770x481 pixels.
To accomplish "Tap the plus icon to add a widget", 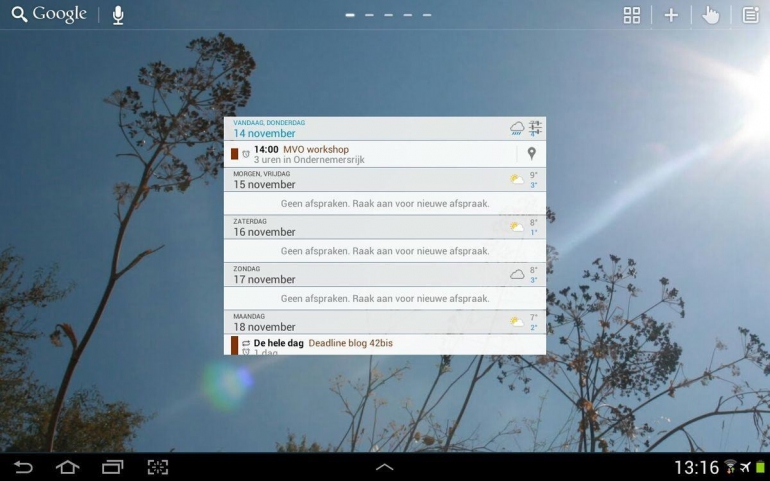I will [x=671, y=15].
